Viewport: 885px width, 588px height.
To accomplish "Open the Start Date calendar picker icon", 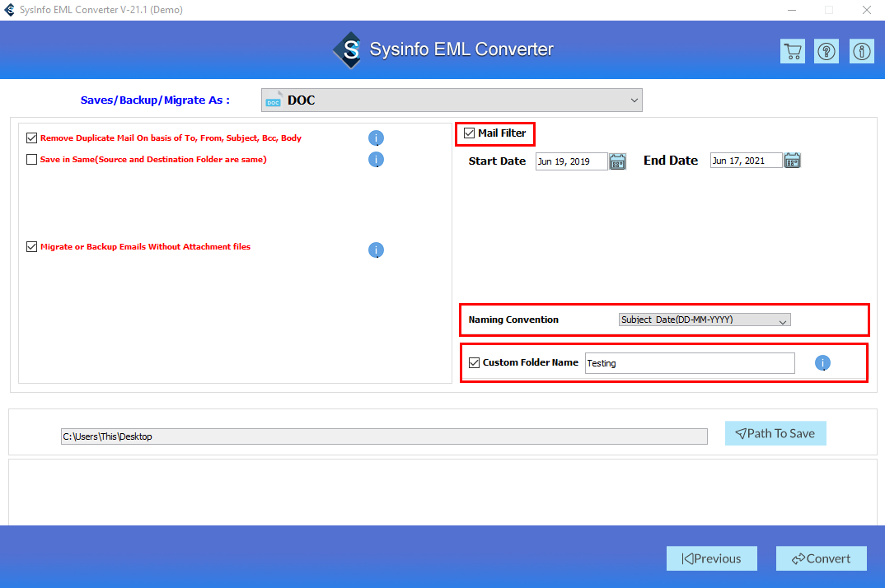I will (617, 161).
